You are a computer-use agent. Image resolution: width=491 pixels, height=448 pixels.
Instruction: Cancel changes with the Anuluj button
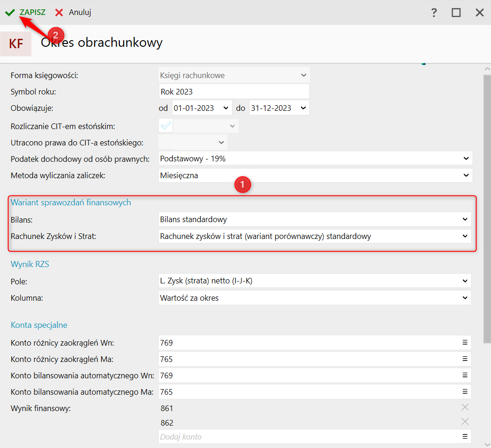click(73, 12)
